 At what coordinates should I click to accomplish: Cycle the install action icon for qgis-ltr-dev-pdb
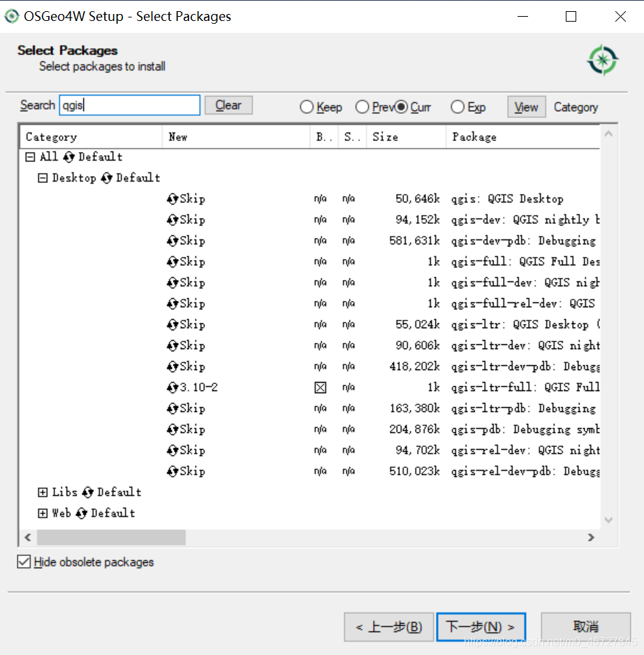(x=173, y=367)
